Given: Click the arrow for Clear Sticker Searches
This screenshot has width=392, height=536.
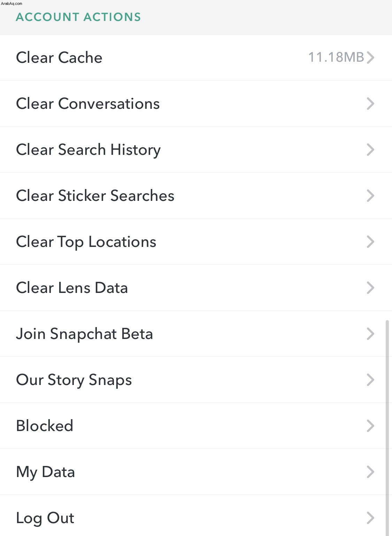Looking at the screenshot, I should pyautogui.click(x=370, y=196).
